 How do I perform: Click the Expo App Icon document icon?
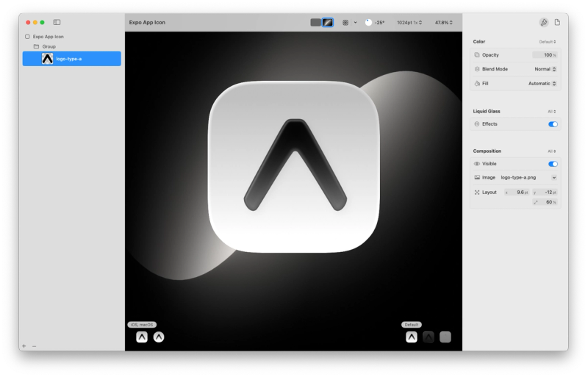27,37
